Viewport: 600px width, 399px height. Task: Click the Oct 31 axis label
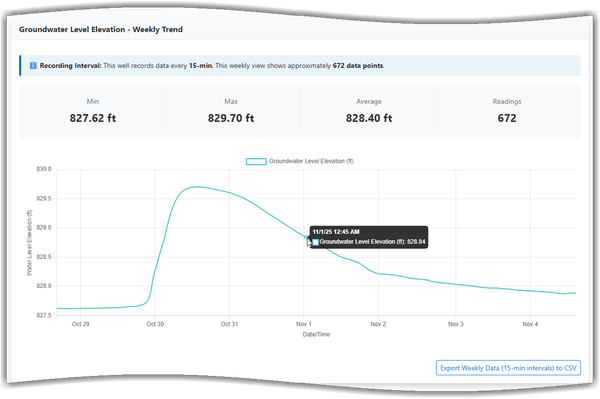pyautogui.click(x=229, y=324)
